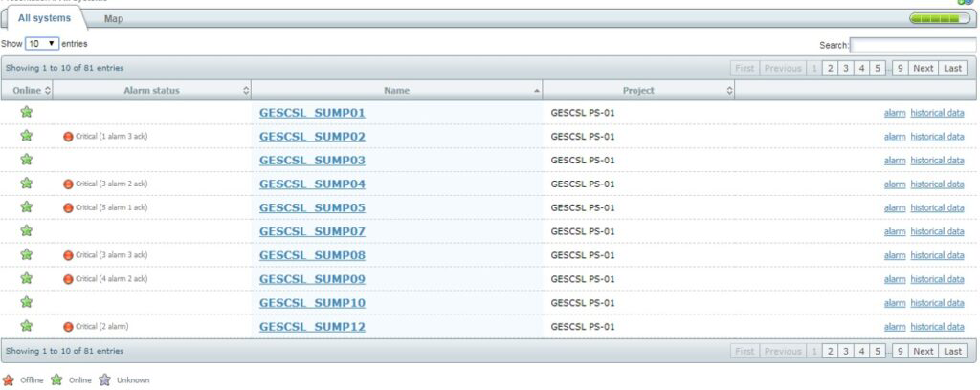Click the green battery-style indicator at top right
The width and height of the screenshot is (980, 390).
click(x=939, y=18)
